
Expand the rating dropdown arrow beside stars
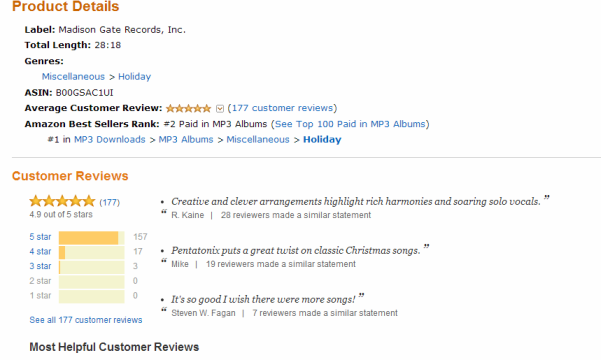click(220, 109)
